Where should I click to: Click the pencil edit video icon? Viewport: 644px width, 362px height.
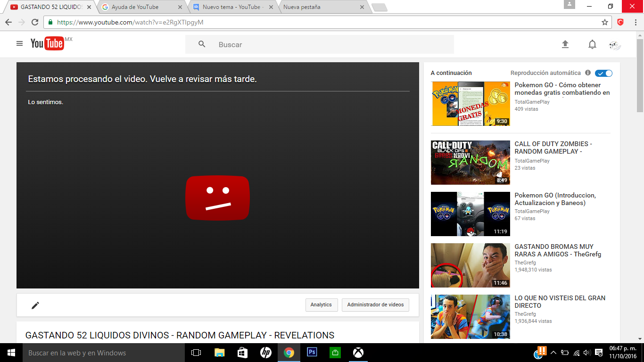point(35,305)
